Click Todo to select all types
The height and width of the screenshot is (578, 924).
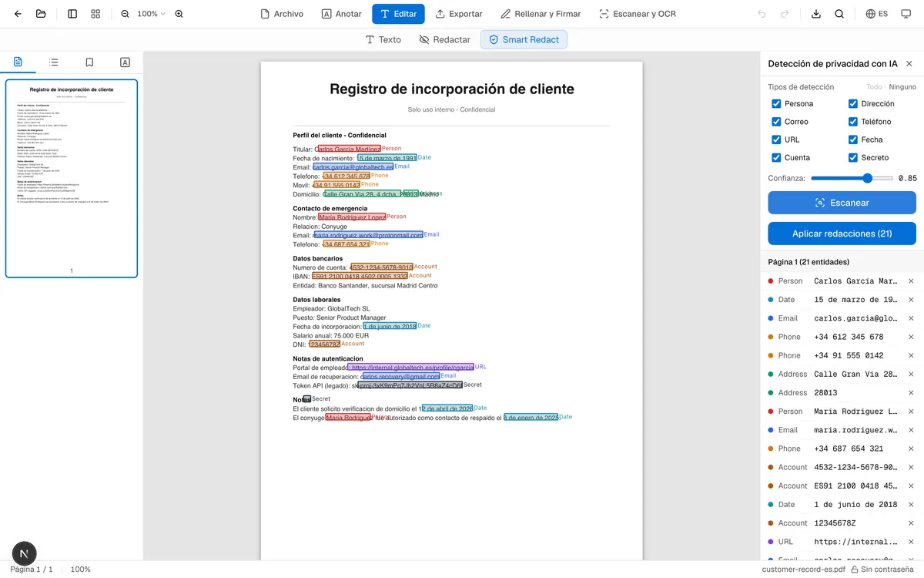874,87
